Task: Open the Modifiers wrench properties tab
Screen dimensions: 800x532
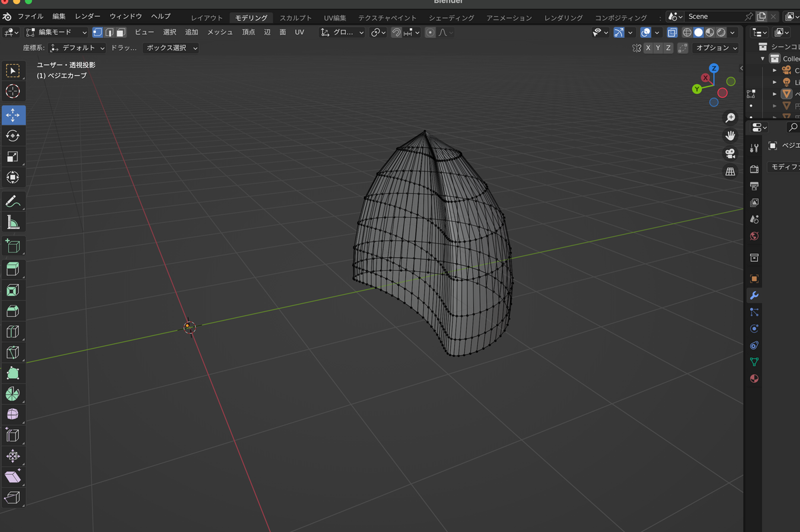Action: [754, 295]
